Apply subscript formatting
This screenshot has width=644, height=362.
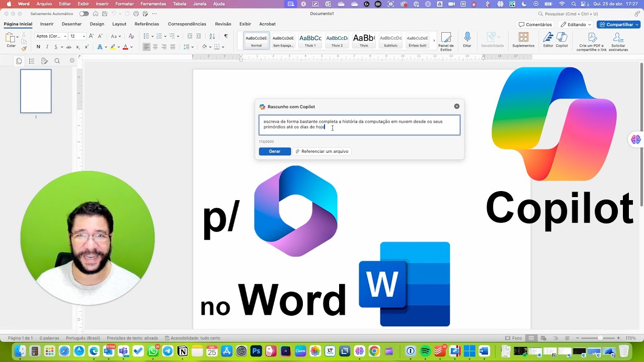[77, 47]
